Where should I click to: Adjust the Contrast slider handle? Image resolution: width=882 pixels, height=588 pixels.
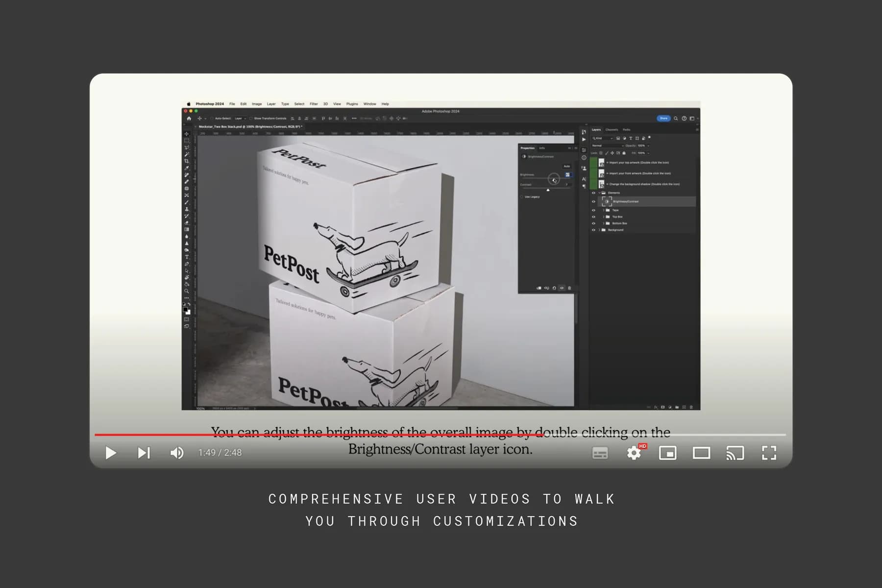[x=548, y=190]
